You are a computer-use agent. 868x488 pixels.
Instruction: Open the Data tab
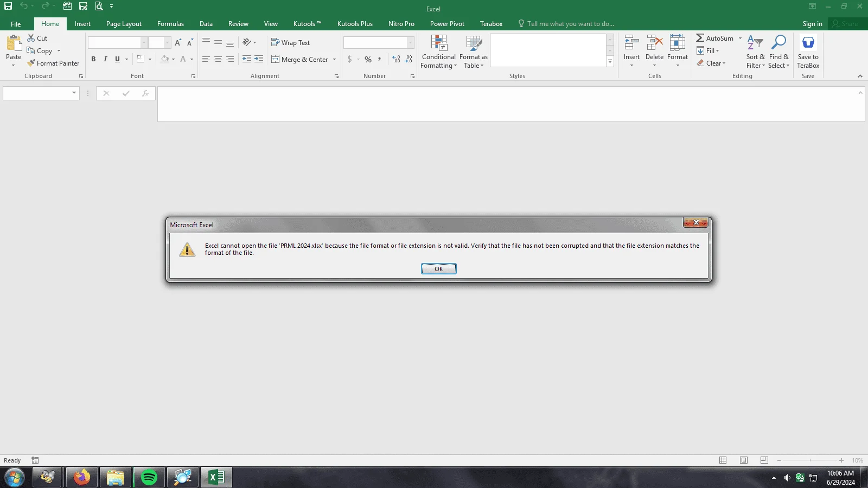click(206, 24)
